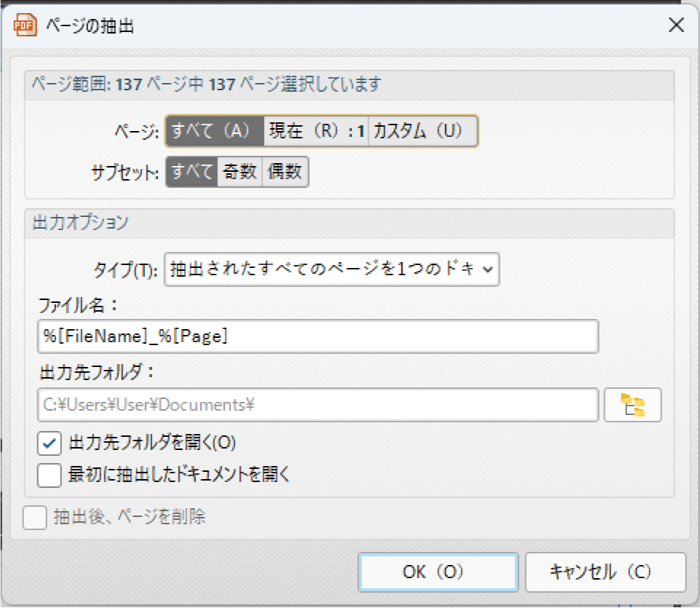Enable 最初に抽出したドキュメントを開く checkbox
The image size is (700, 608).
click(49, 475)
